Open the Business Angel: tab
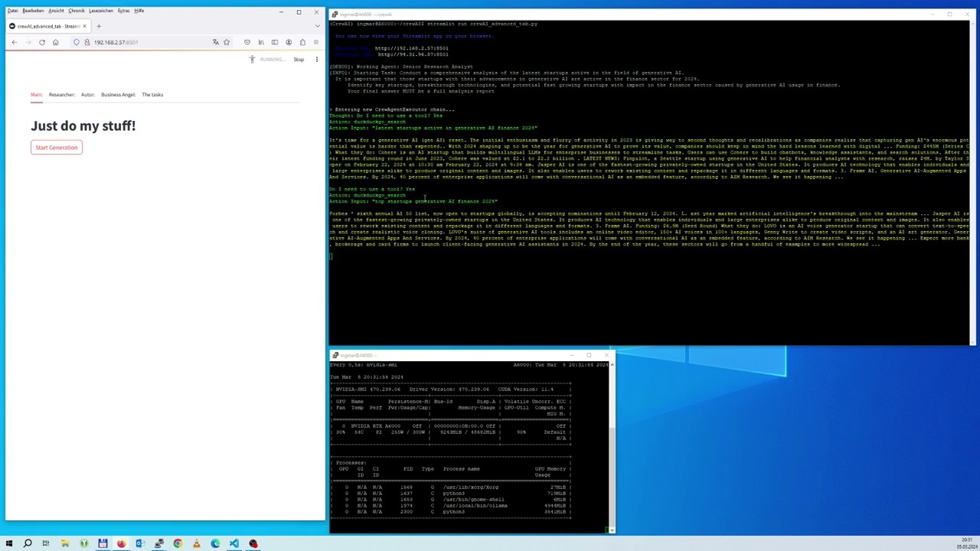Viewport: 980px width, 551px height. [119, 95]
